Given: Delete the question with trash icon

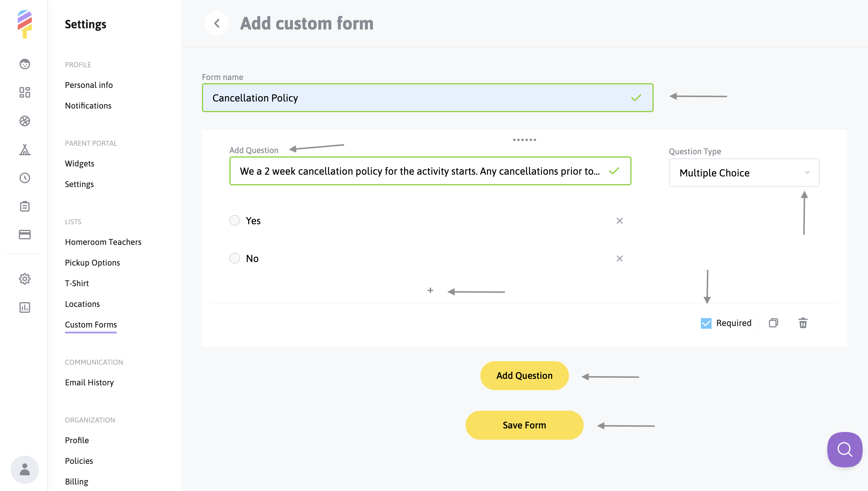Looking at the screenshot, I should click(x=803, y=323).
